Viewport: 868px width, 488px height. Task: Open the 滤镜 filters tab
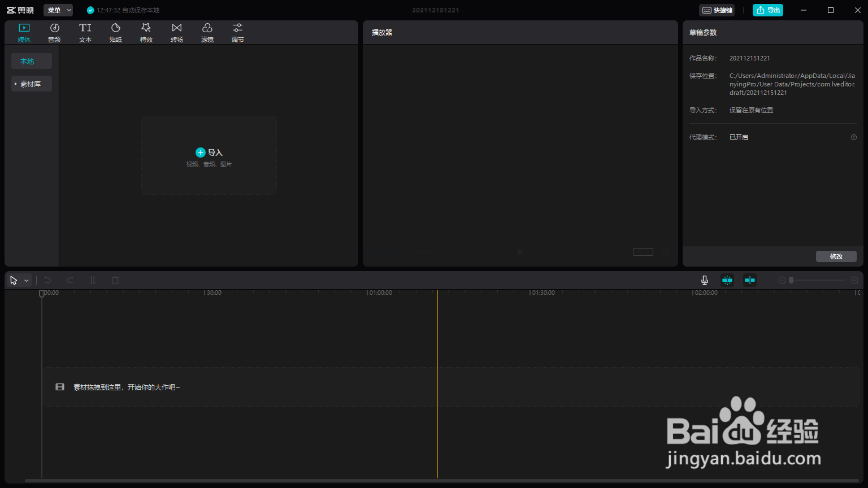pos(207,33)
